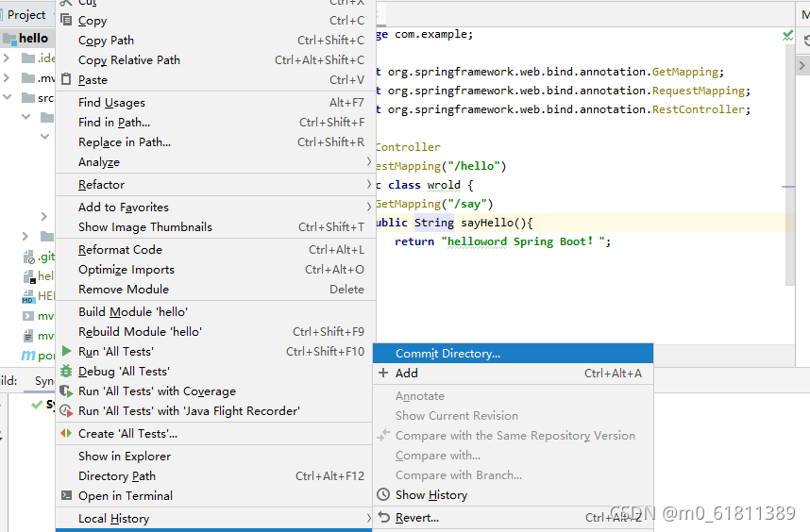
Task: Collapse the nested folder under src
Action: pos(25,117)
